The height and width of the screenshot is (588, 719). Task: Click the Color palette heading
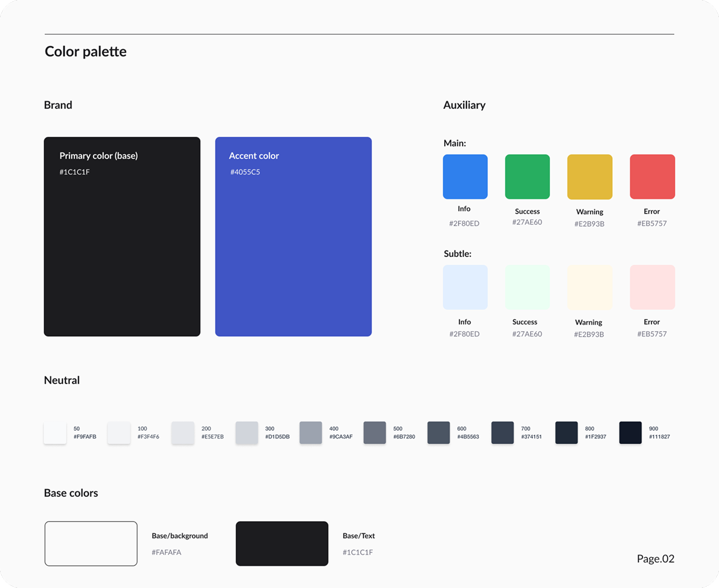86,52
